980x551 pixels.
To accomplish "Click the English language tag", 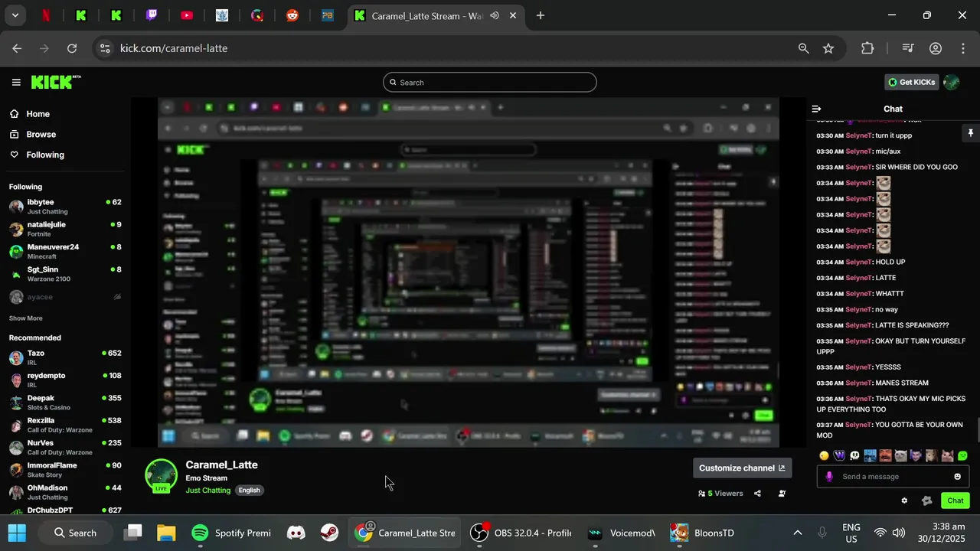I will [249, 491].
